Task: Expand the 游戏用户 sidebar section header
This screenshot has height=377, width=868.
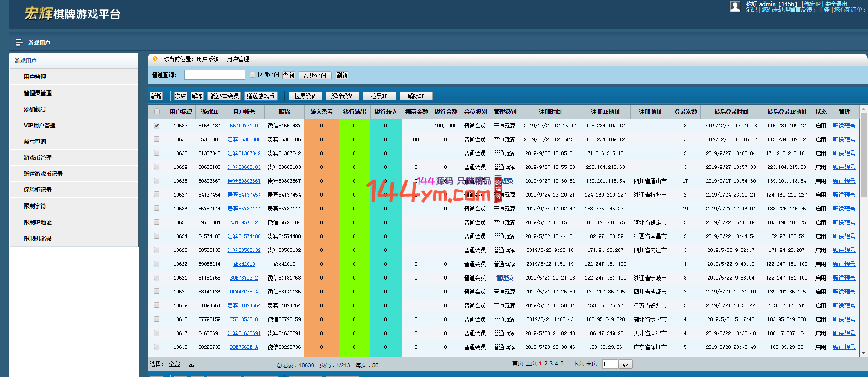Action: tap(26, 60)
